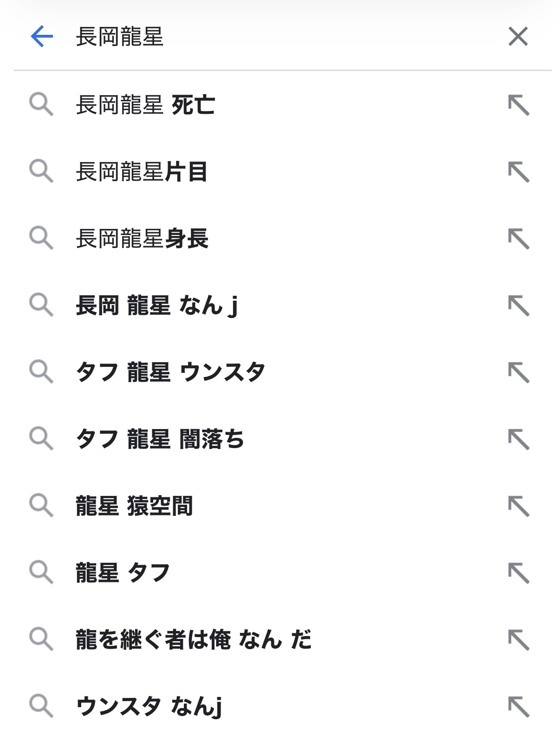Viewport: 560px width, 742px height.
Task: Select suggestion 長岡龍星片目
Action: 142,172
